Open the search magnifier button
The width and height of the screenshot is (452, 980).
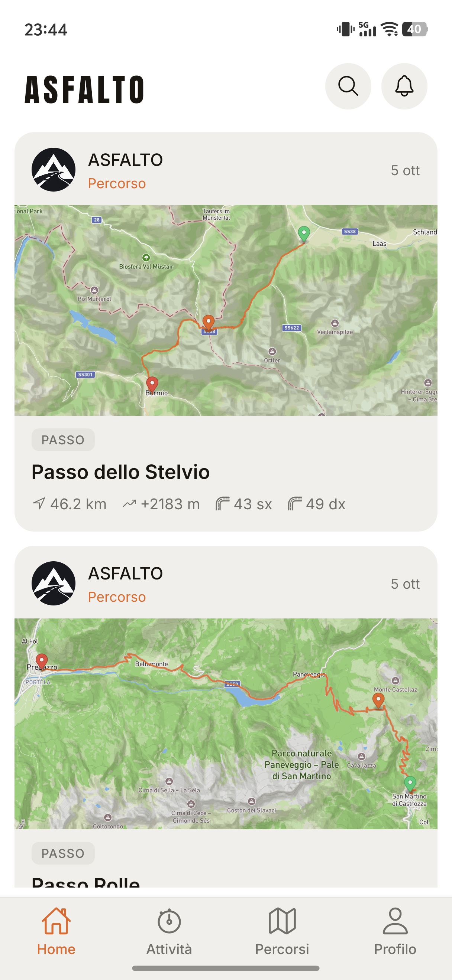pyautogui.click(x=348, y=86)
